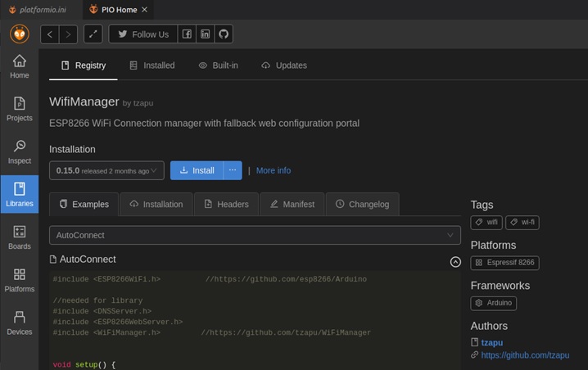The height and width of the screenshot is (370, 588).
Task: Collapse the AutoConnect example code section
Action: click(455, 262)
